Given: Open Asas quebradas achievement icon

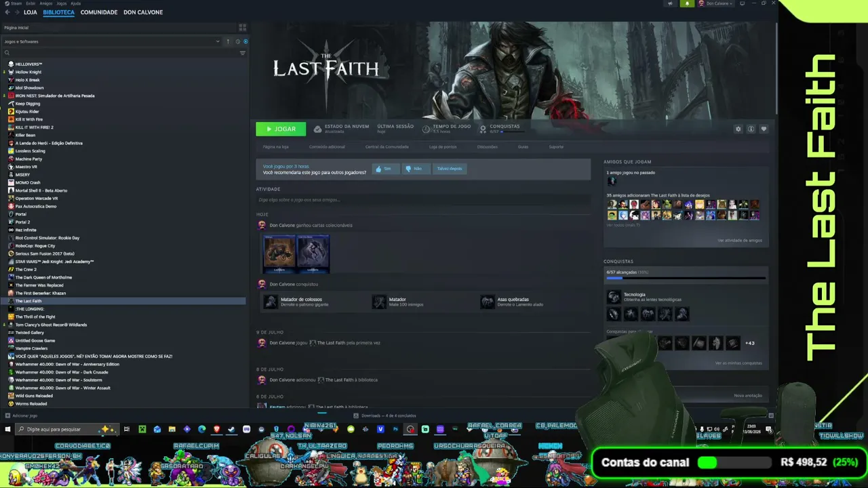Looking at the screenshot, I should pos(488,302).
